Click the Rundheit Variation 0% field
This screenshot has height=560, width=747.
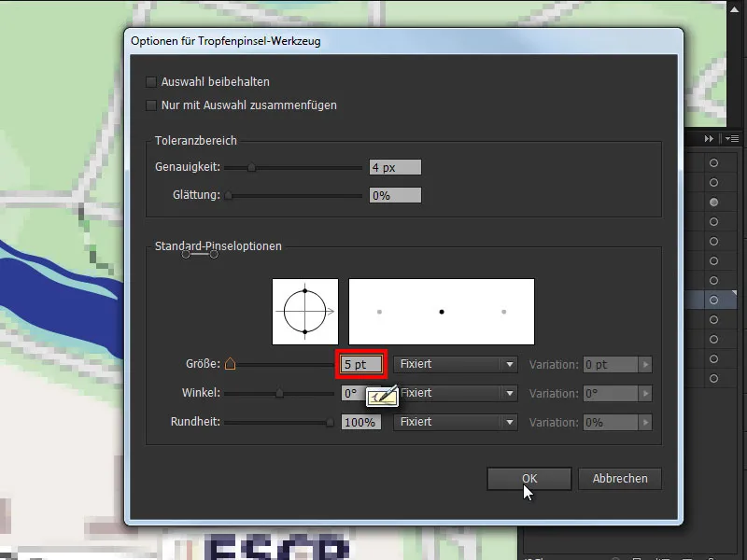611,423
